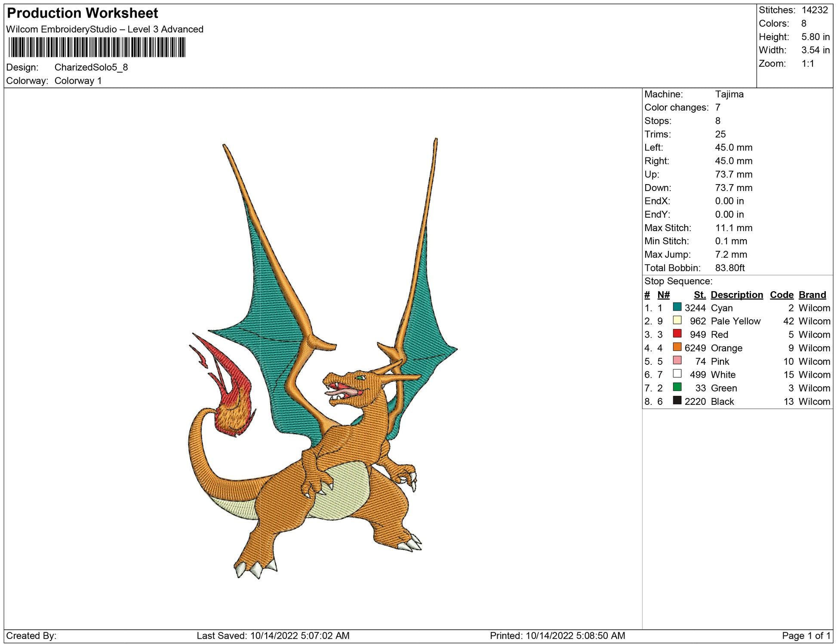This screenshot has height=644, width=837.
Task: Click the White thread swatch
Action: [x=677, y=374]
